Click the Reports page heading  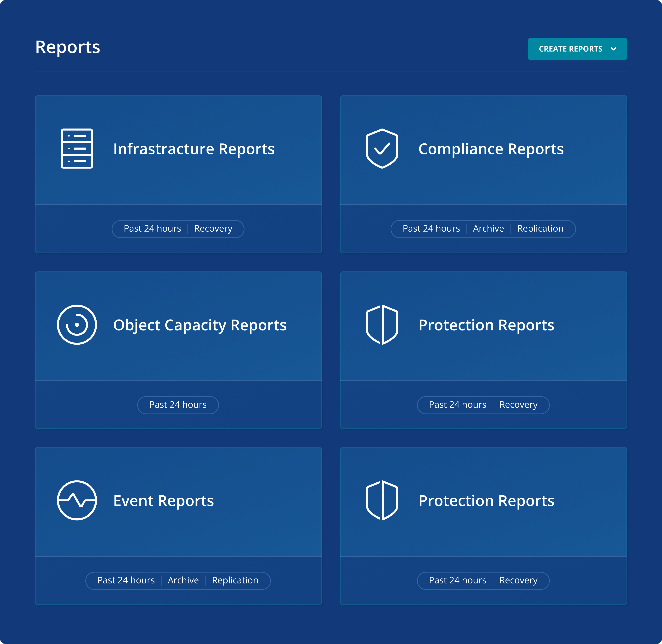[68, 47]
